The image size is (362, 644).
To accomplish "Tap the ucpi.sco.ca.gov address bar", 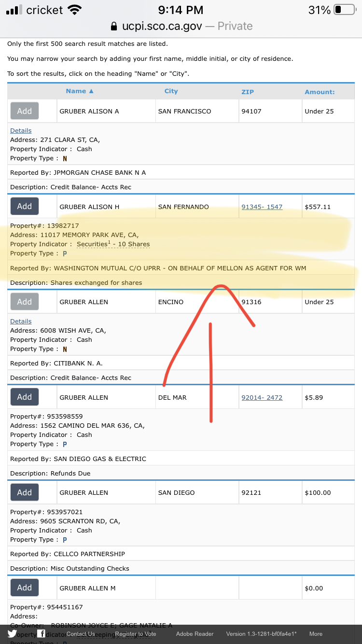I will 181,26.
